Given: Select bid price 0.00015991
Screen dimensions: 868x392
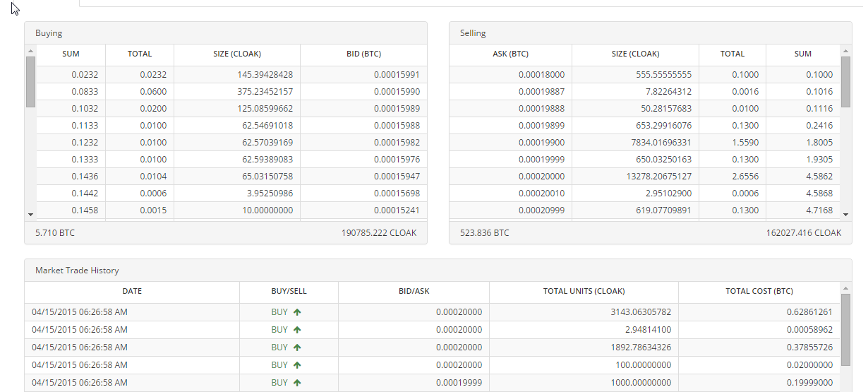Looking at the screenshot, I should pyautogui.click(x=397, y=74).
